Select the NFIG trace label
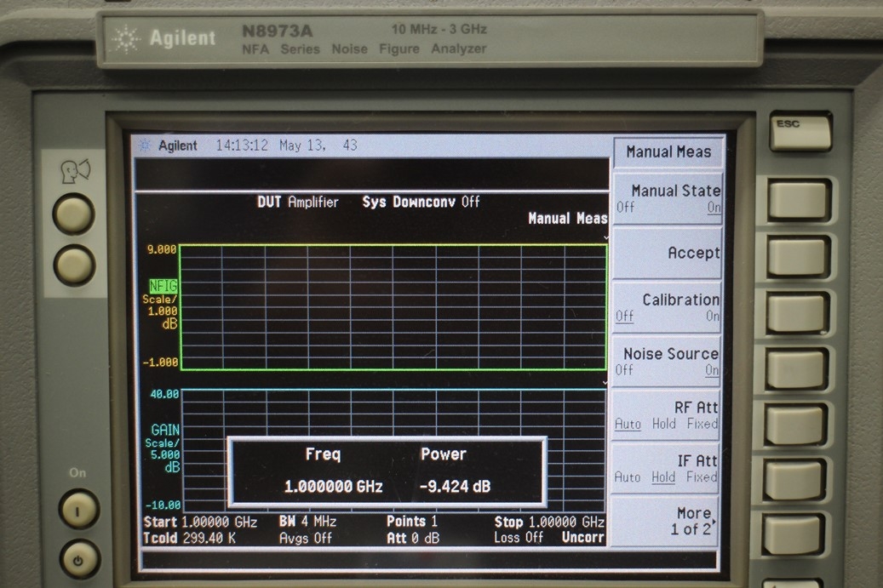The image size is (883, 588). (163, 287)
